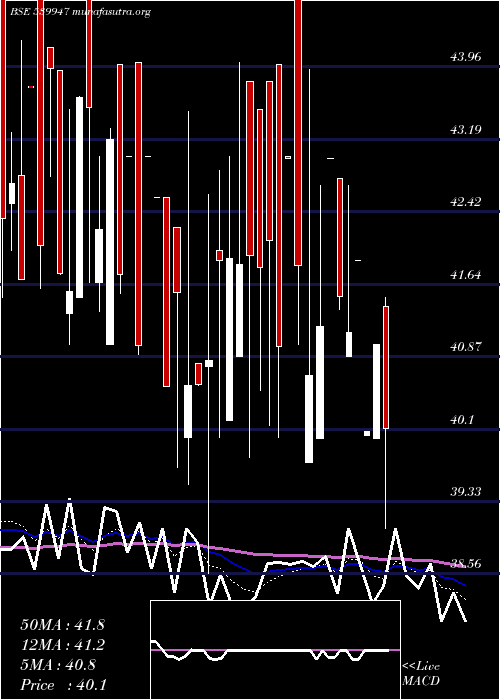Image resolution: width=500 pixels, height=700 pixels.
Task: Click the 5MA : 40.8 readout
Action: (x=58, y=665)
